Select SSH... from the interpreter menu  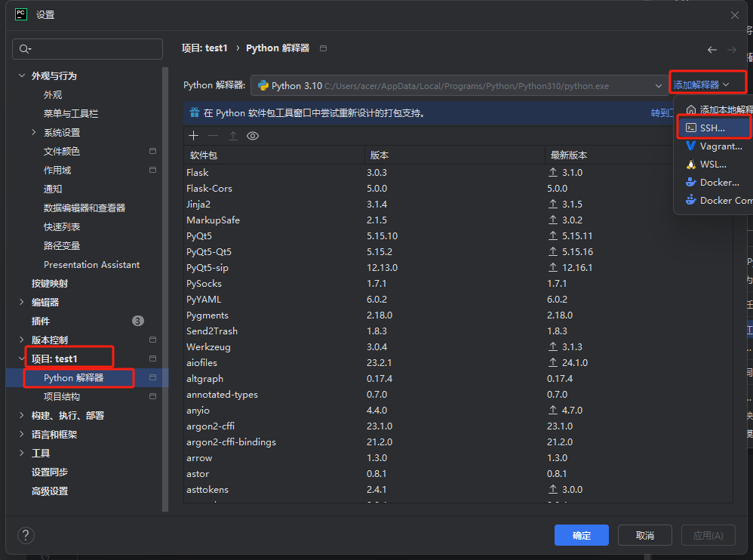pos(714,128)
